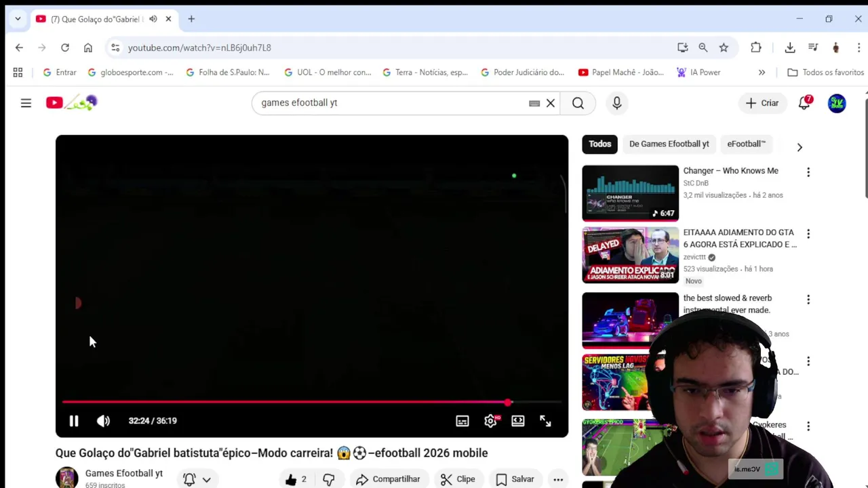Switch to theater mode
Image resolution: width=868 pixels, height=488 pixels.
click(518, 421)
